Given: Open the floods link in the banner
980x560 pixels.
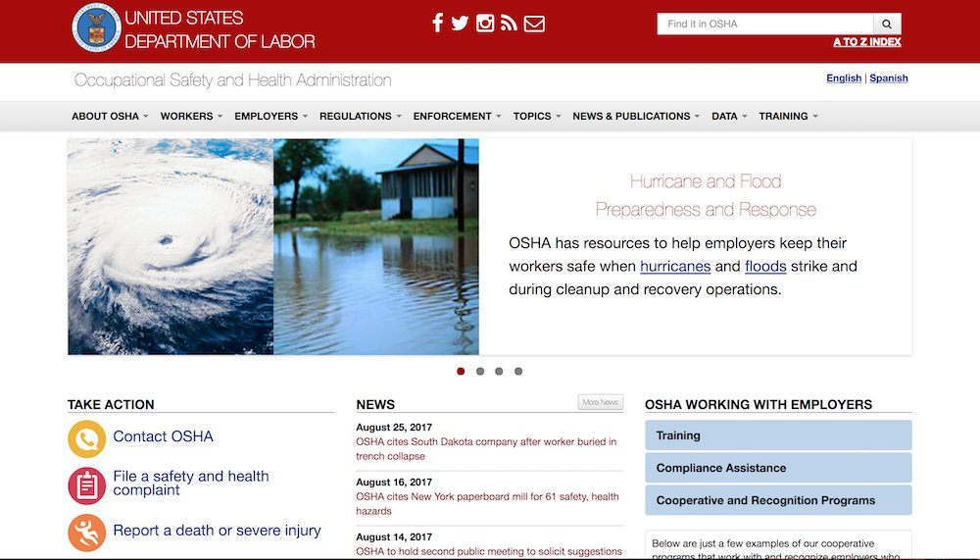Looking at the screenshot, I should coord(765,266).
